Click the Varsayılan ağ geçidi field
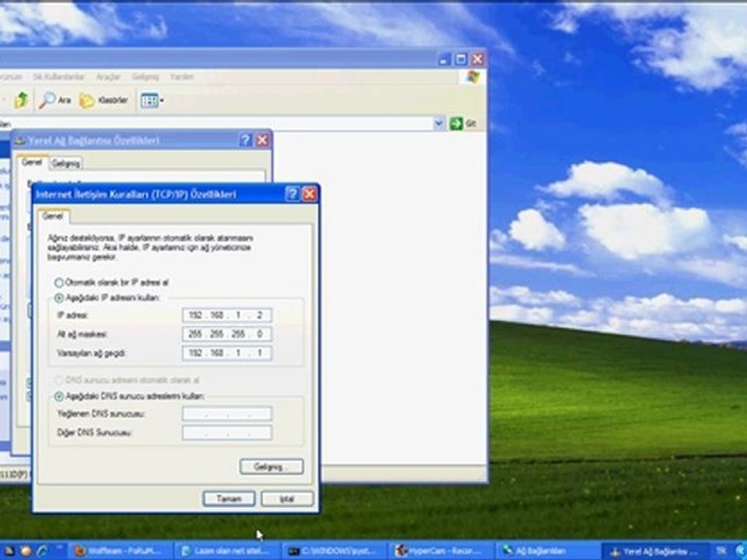747x560 pixels. pos(227,353)
